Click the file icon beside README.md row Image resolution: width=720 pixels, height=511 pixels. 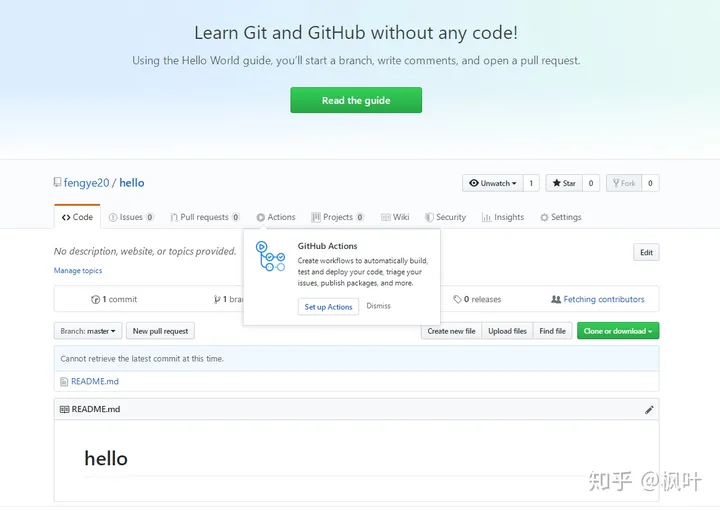[64, 382]
